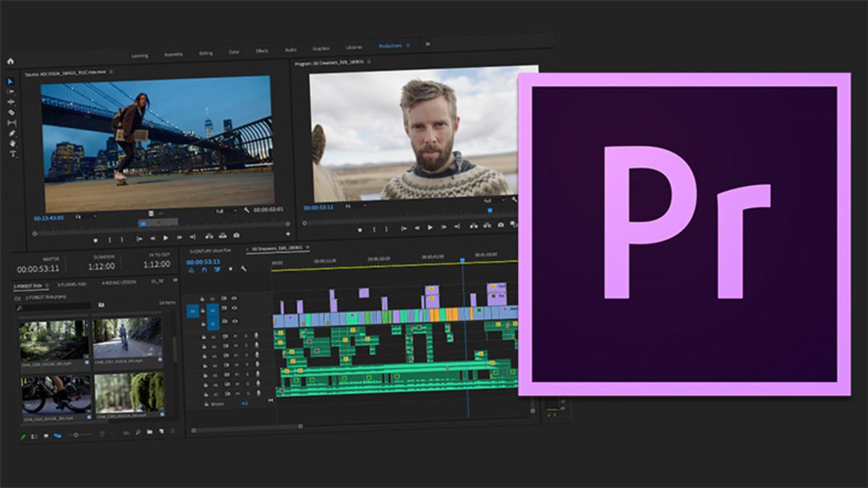Click Export Frame camera icon in Source monitor
This screenshot has width=868, height=488.
[236, 236]
